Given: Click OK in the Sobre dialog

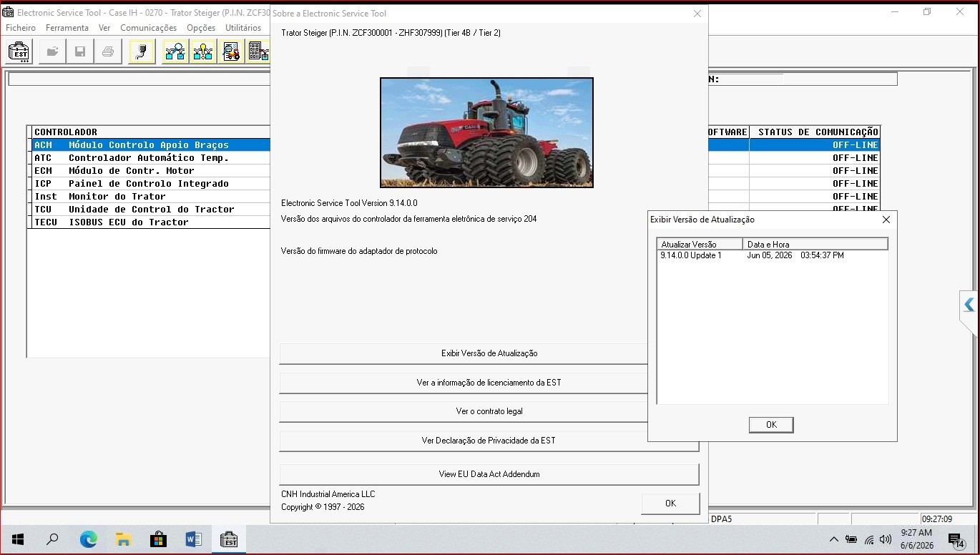Looking at the screenshot, I should [x=670, y=504].
